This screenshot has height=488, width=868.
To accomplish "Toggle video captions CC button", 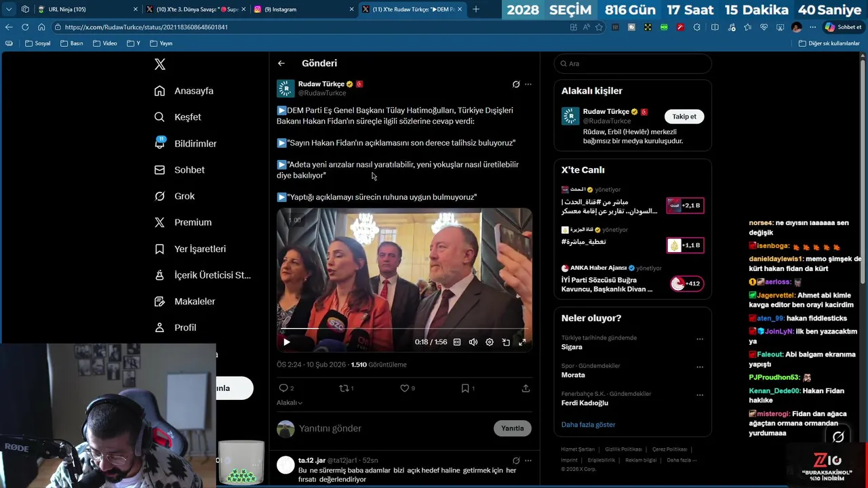I will click(x=457, y=342).
